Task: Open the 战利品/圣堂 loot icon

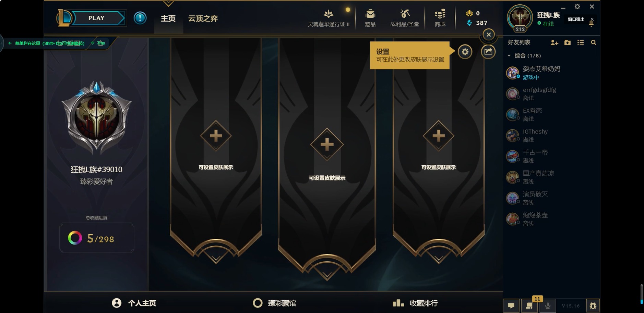Action: (x=405, y=18)
